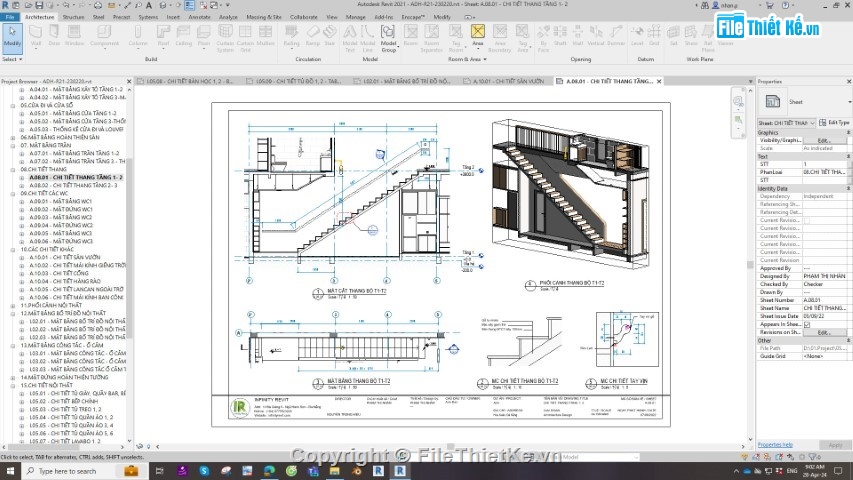853x480 pixels.
Task: Toggle the Appears In Sheet List checkbox
Action: (807, 324)
